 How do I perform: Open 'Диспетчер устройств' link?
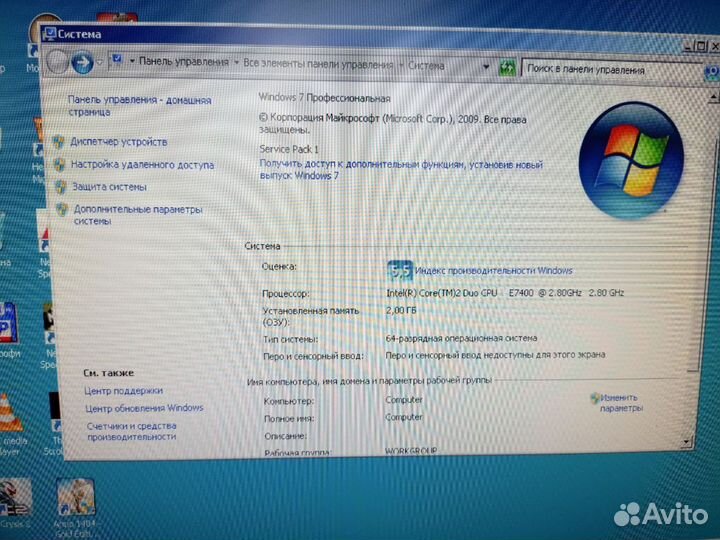(x=119, y=142)
